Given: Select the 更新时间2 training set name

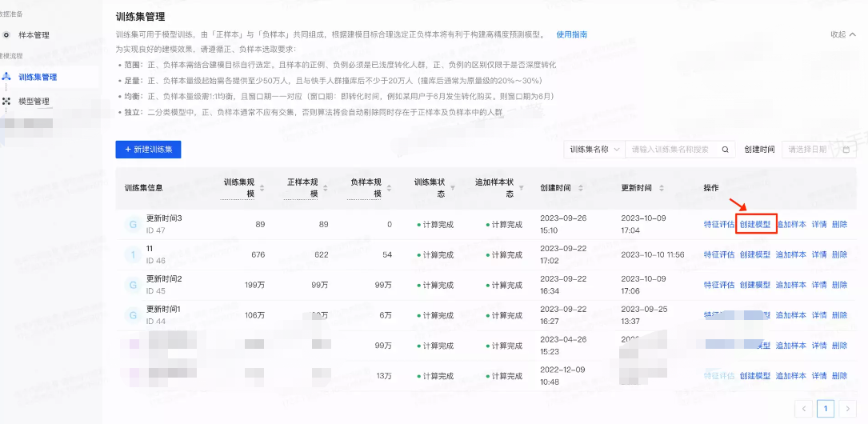Looking at the screenshot, I should pos(164,279).
